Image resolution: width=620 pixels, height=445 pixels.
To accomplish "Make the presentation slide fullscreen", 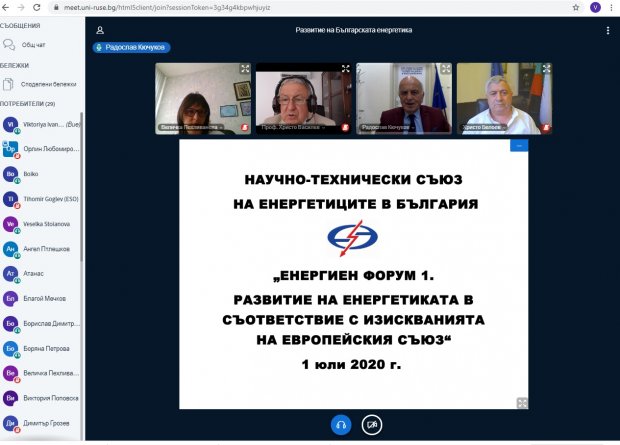I will (521, 403).
